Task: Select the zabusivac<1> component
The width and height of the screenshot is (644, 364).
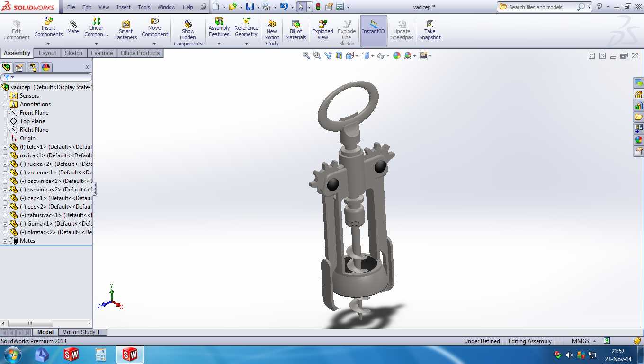Action: point(51,215)
